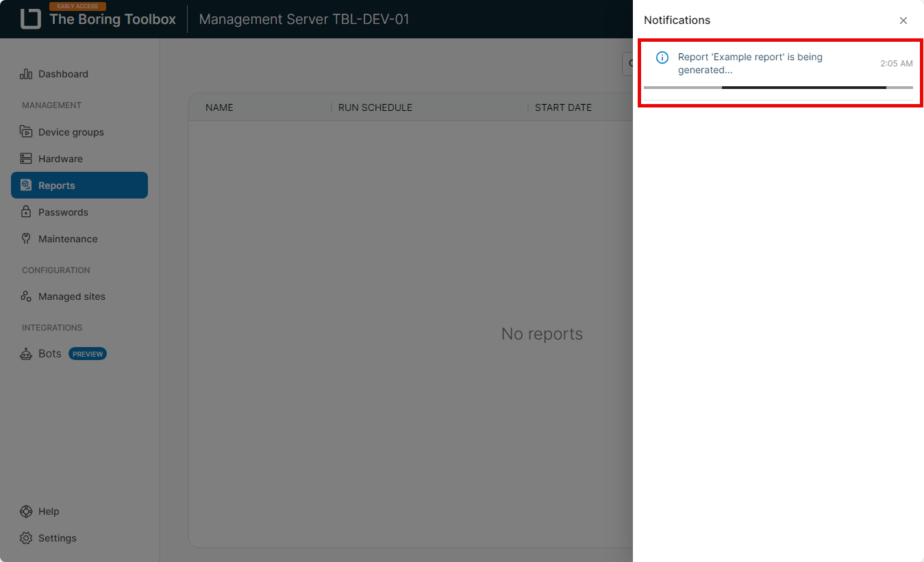Click the Dashboard bar chart icon

click(x=26, y=74)
